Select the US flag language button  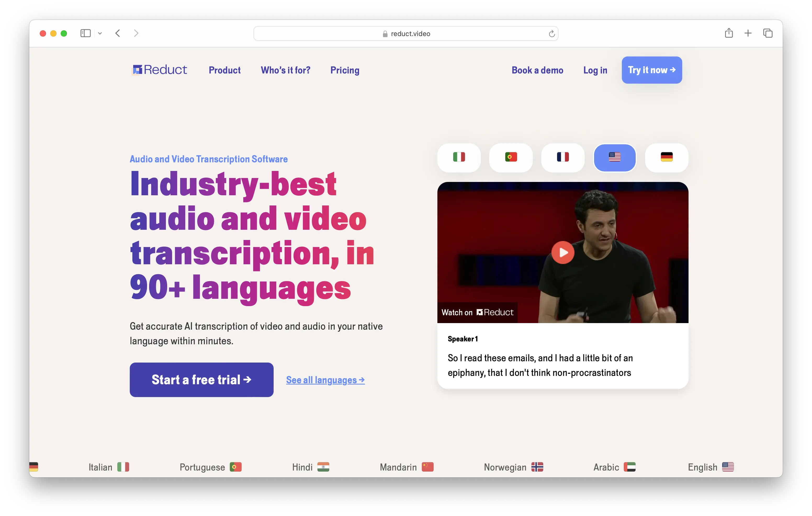click(x=615, y=157)
